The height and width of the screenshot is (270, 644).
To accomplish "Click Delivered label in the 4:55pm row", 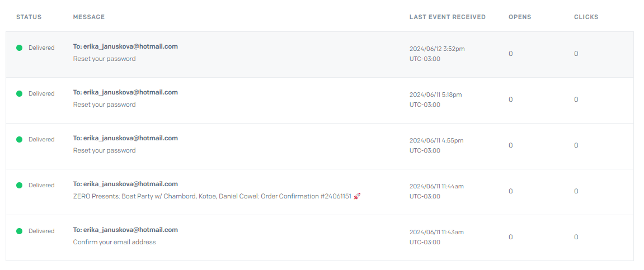I will (41, 140).
